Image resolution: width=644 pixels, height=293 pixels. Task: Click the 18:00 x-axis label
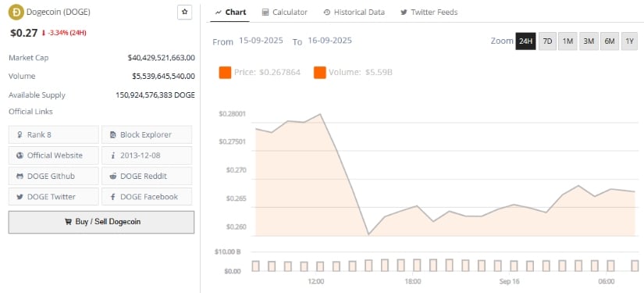pyautogui.click(x=413, y=281)
